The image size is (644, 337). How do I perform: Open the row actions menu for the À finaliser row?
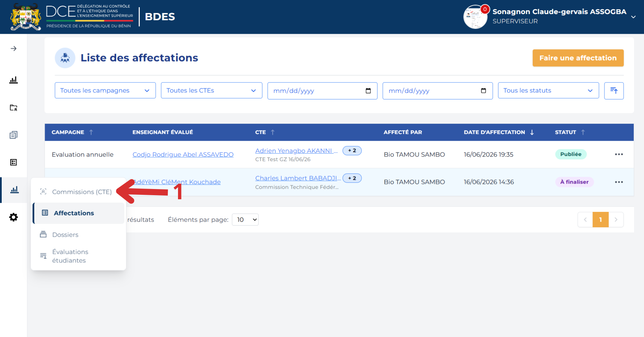click(619, 182)
